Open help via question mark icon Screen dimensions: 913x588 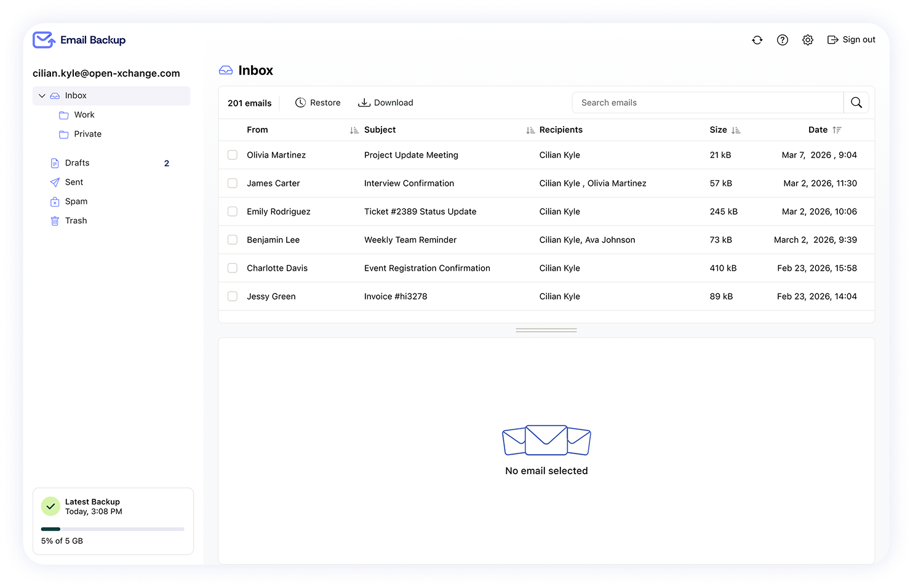pos(782,40)
